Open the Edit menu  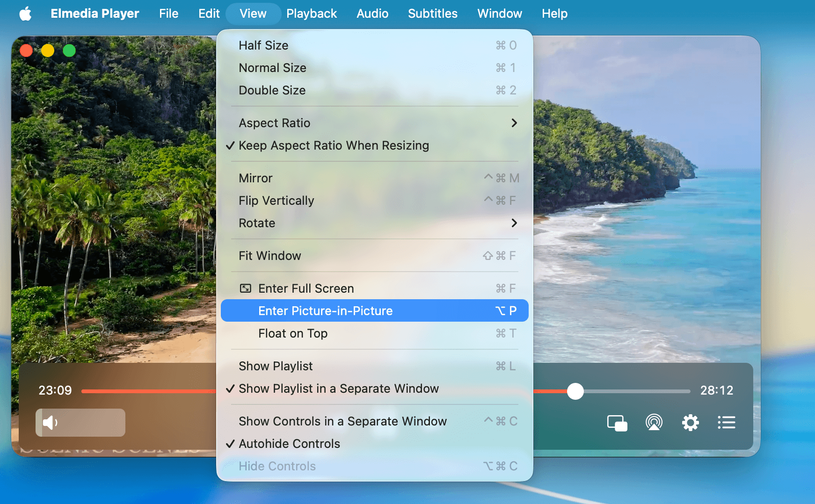[x=209, y=14]
